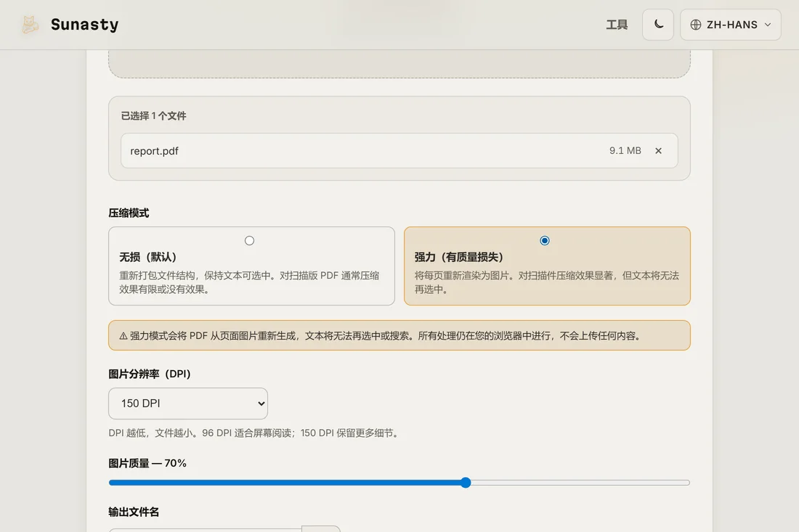
Task: Click the 9.1 MB file size
Action: 625,151
